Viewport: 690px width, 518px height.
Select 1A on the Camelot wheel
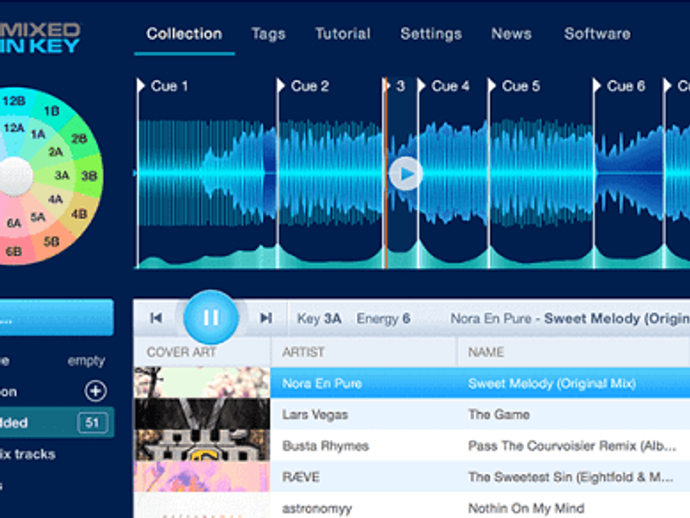(38, 134)
